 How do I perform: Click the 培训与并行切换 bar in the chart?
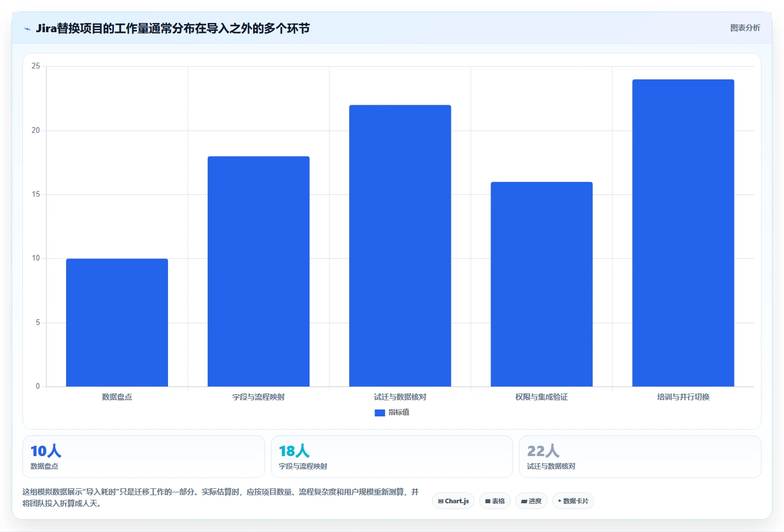683,233
